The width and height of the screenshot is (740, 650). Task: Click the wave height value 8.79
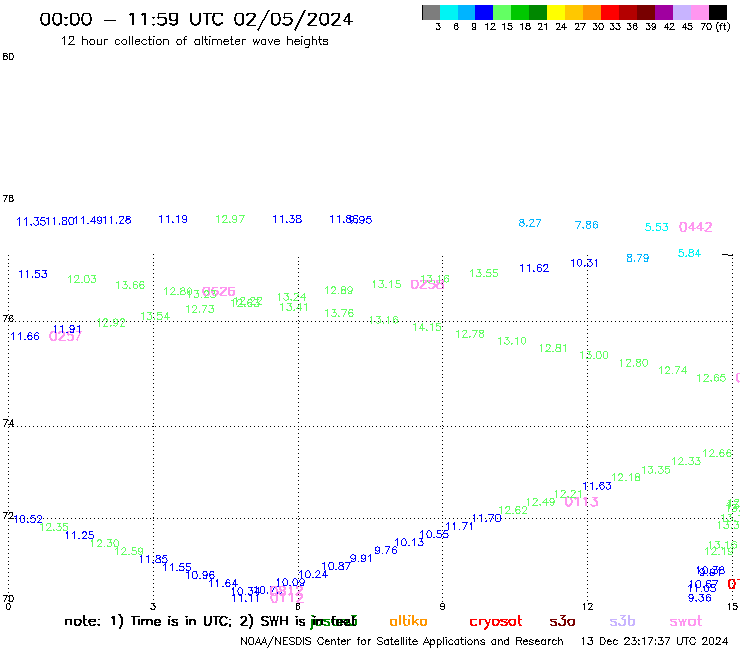click(x=638, y=258)
